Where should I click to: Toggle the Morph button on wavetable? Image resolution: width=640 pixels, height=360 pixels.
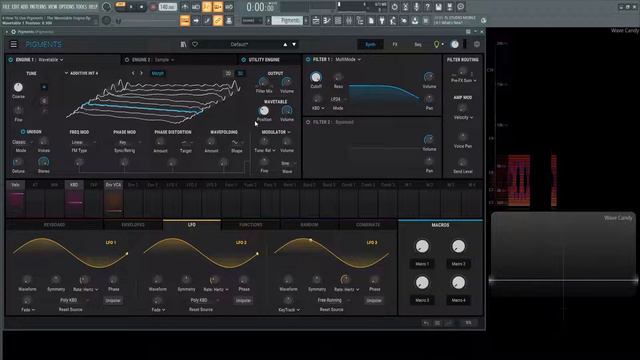158,73
